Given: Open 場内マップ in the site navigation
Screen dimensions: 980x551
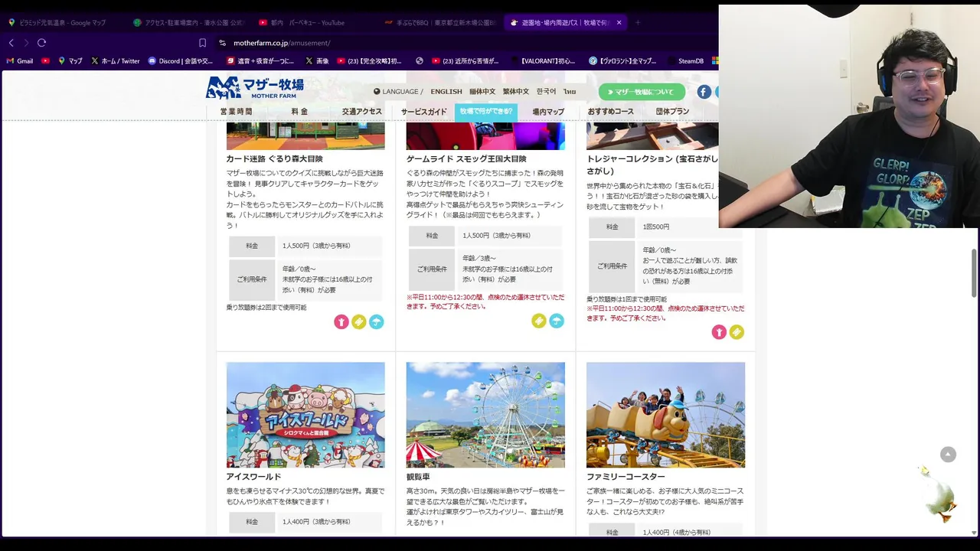Looking at the screenshot, I should tap(548, 112).
